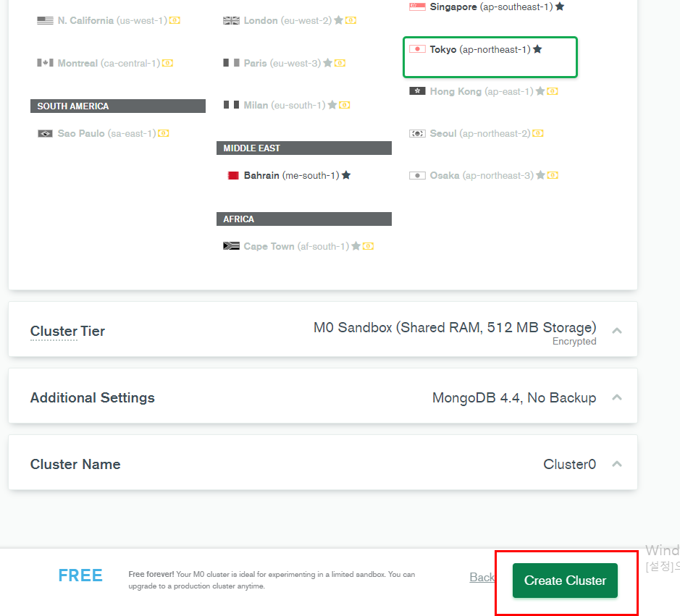
Task: Select the N. California (us-west-1) region
Action: click(x=109, y=20)
